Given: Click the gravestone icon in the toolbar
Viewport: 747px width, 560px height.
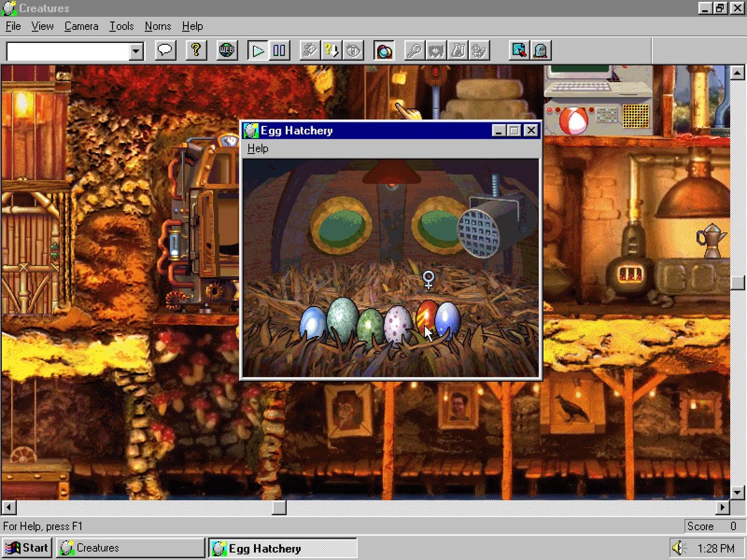Looking at the screenshot, I should coord(540,50).
